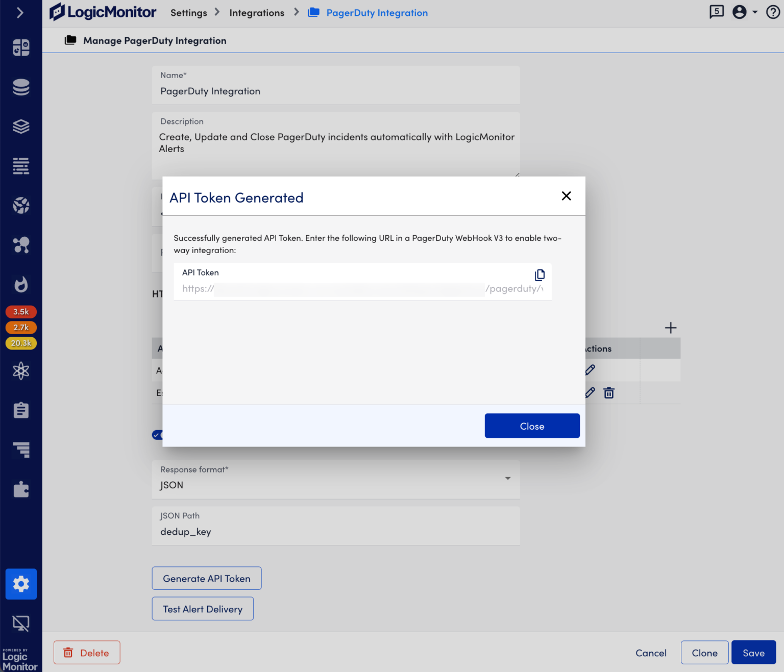
Task: Expand the sidebar with the arrow icon
Action: (x=20, y=12)
